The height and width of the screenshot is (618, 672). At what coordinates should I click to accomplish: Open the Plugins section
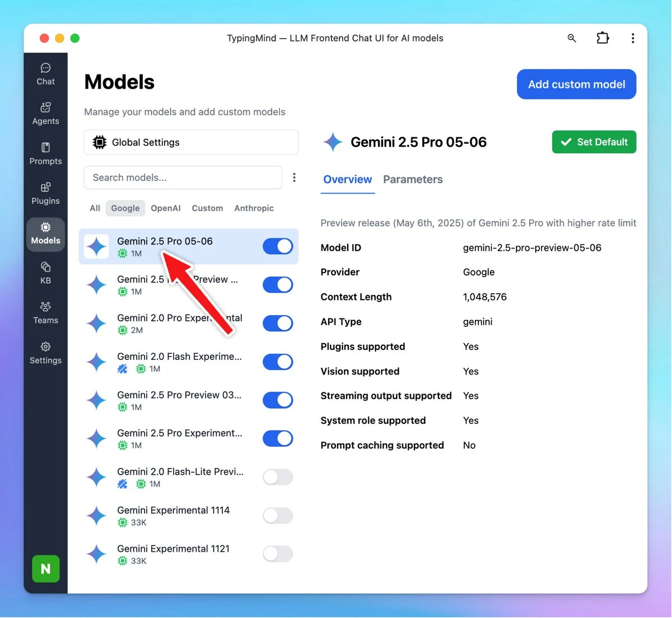pyautogui.click(x=45, y=193)
